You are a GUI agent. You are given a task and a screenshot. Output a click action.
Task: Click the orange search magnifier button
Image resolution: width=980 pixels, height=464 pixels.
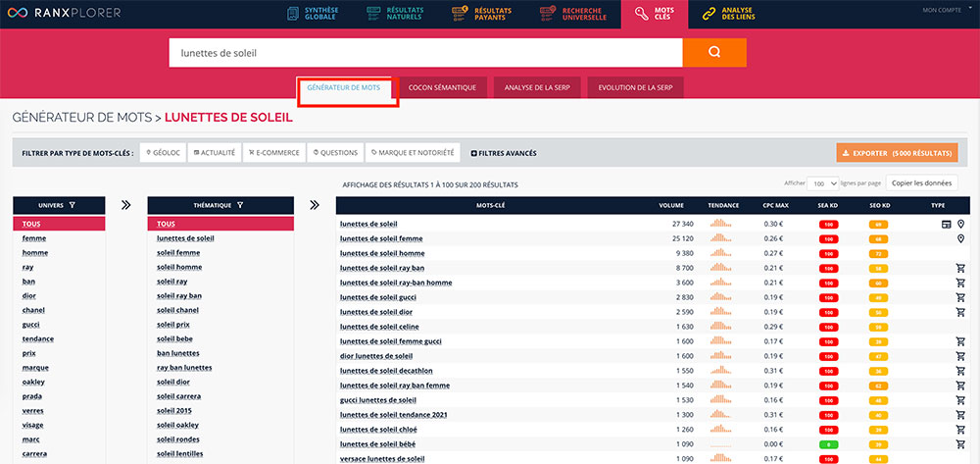pos(714,53)
